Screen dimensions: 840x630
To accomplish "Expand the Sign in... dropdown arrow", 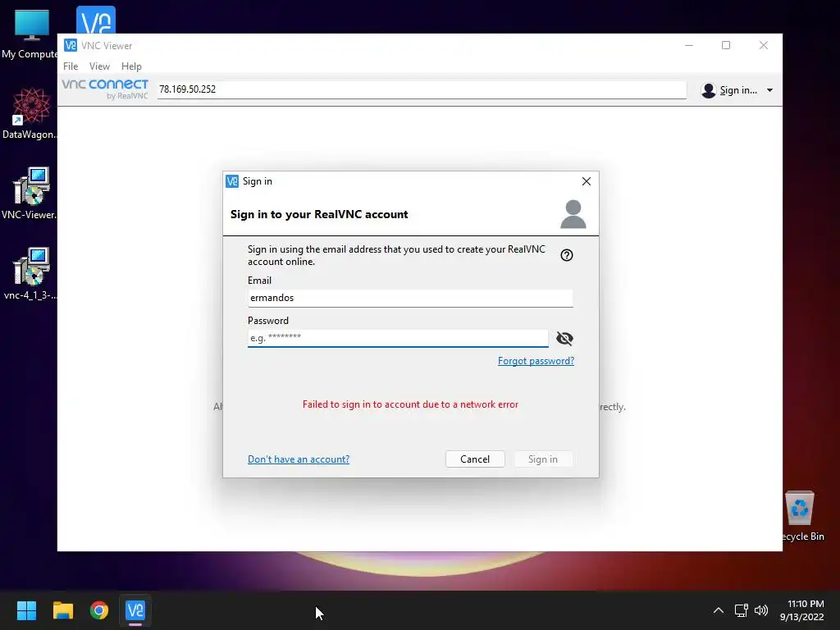I will point(769,90).
